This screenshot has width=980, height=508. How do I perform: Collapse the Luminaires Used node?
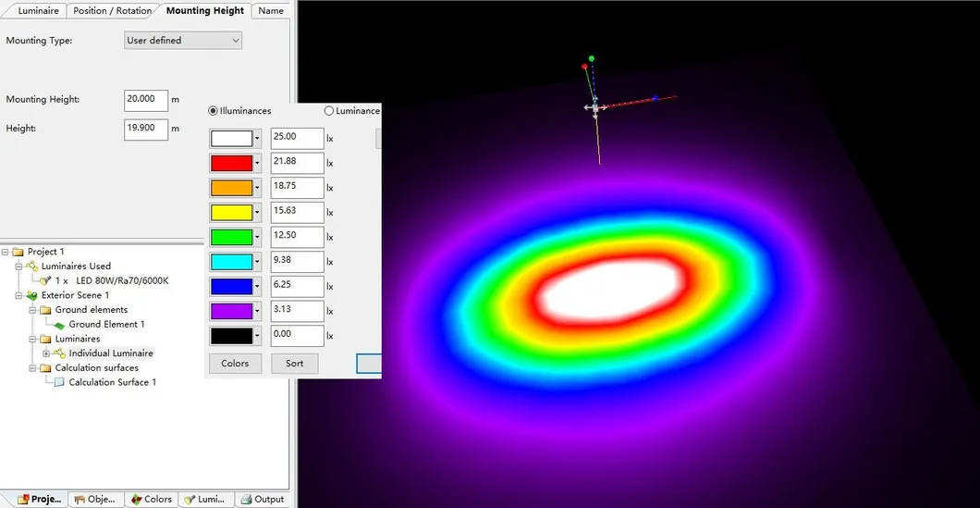point(18,266)
